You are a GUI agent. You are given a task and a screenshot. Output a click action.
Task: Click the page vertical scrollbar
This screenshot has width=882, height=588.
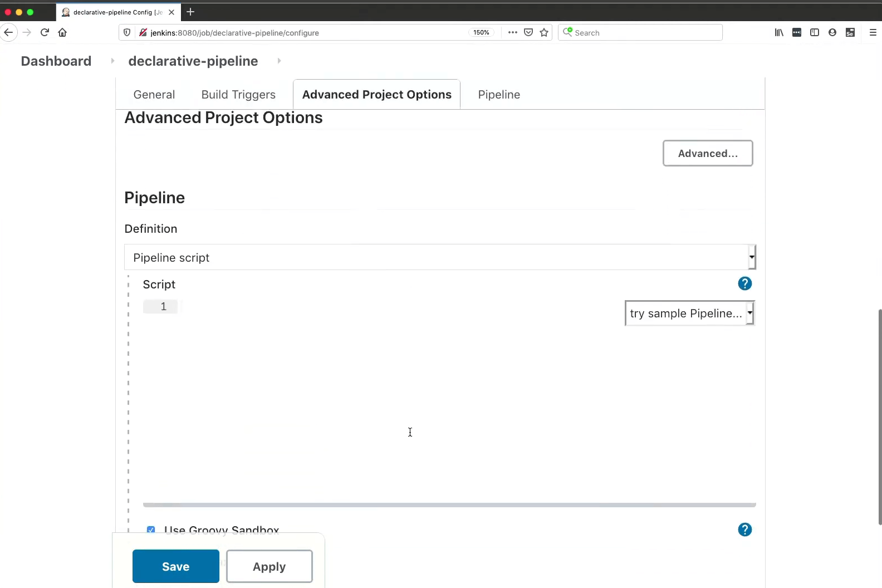[x=880, y=416]
